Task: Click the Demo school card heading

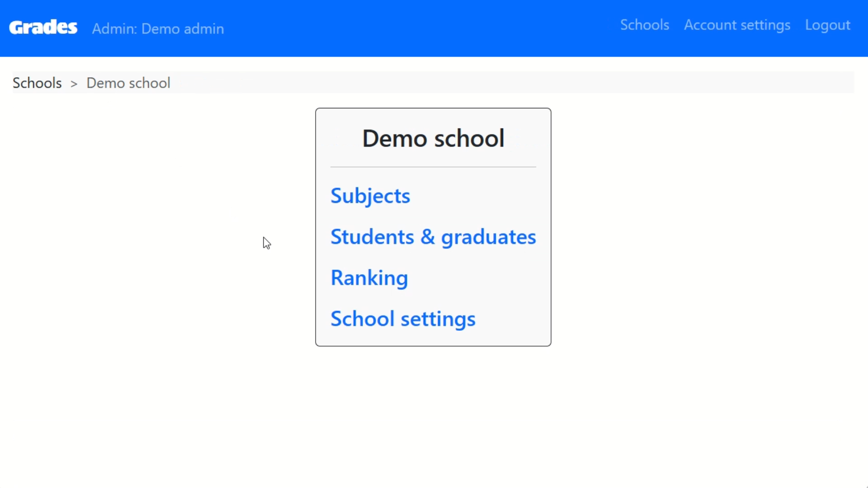Action: (433, 138)
